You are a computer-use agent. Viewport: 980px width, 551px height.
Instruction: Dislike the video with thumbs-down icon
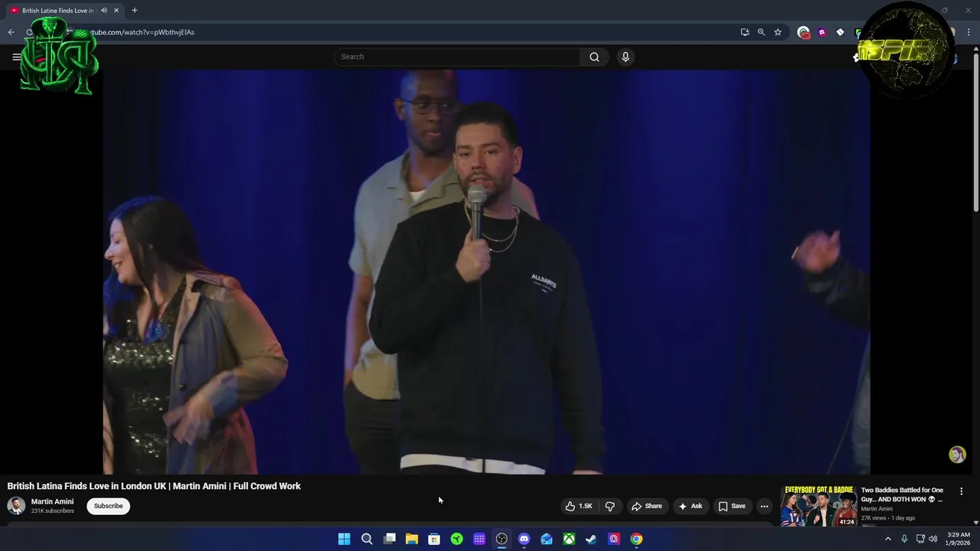click(x=610, y=506)
